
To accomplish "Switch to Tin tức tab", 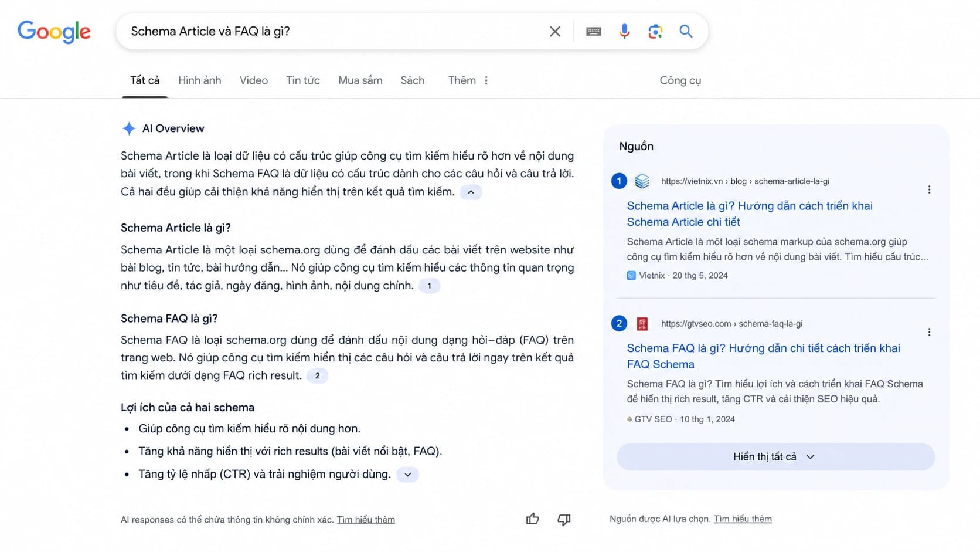I will (303, 80).
